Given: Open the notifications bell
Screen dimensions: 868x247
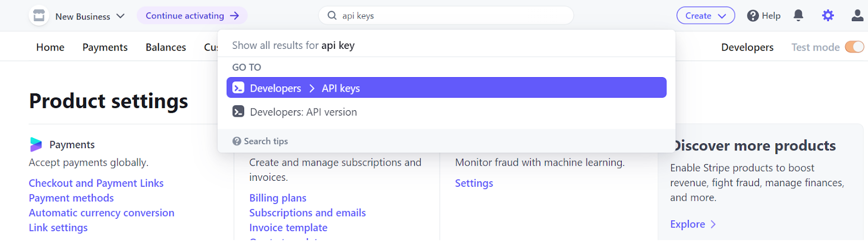Looking at the screenshot, I should point(798,16).
